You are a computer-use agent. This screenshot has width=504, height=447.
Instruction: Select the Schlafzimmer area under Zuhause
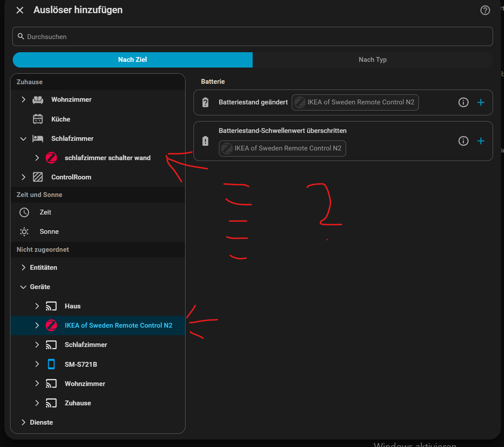[x=72, y=139]
